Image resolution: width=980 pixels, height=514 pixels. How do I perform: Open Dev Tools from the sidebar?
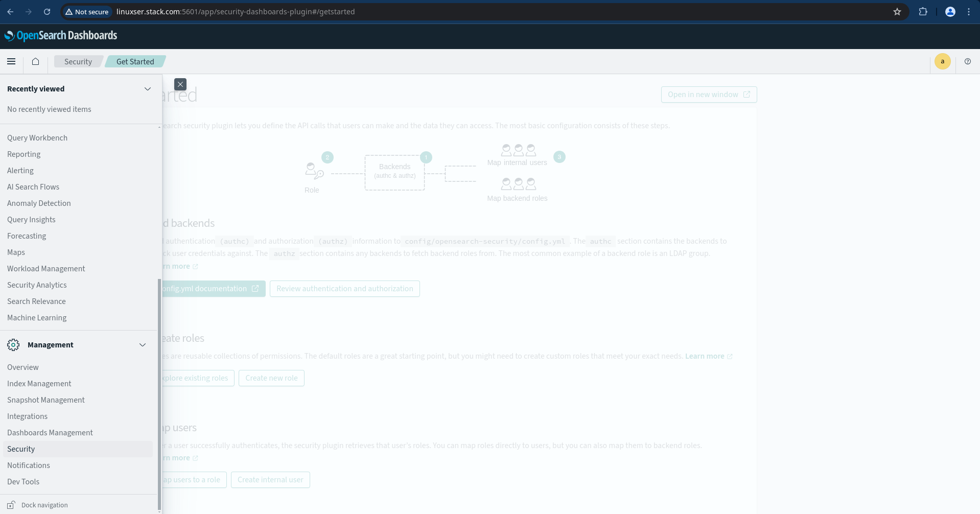[24, 481]
